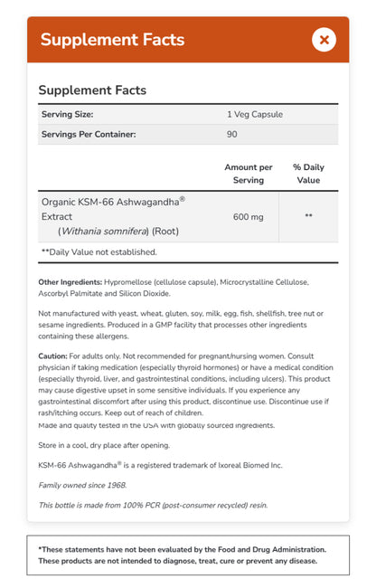Click the allergen statement about GMP facility

tap(181, 325)
